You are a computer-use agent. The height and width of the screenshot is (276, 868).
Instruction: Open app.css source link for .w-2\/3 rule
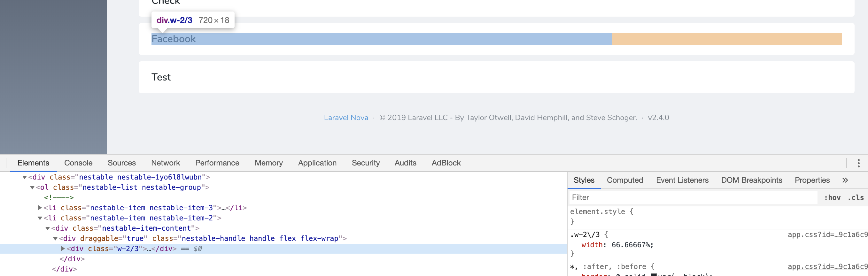(827, 234)
